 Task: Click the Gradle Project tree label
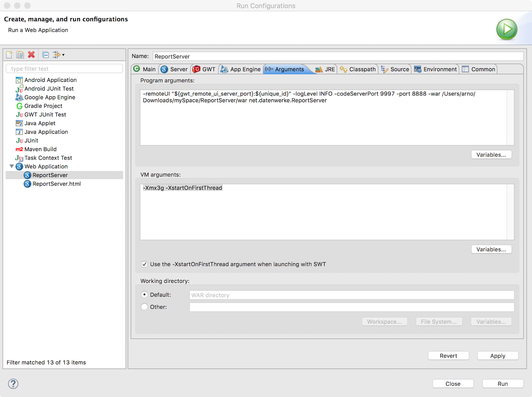44,106
